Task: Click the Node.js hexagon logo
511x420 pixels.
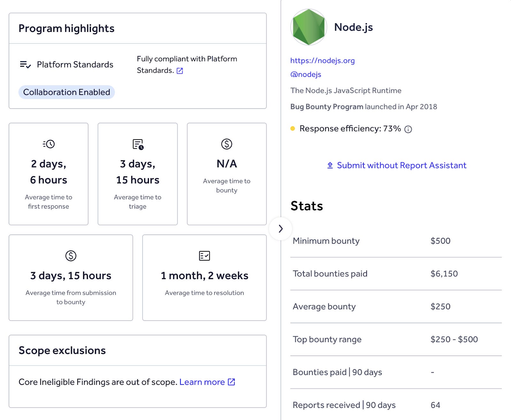Action: [x=309, y=27]
